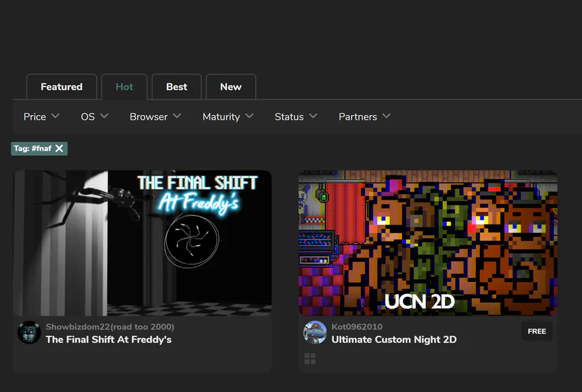Open The Final Shift At Freddy's title link
582x392 pixels.
tap(109, 340)
